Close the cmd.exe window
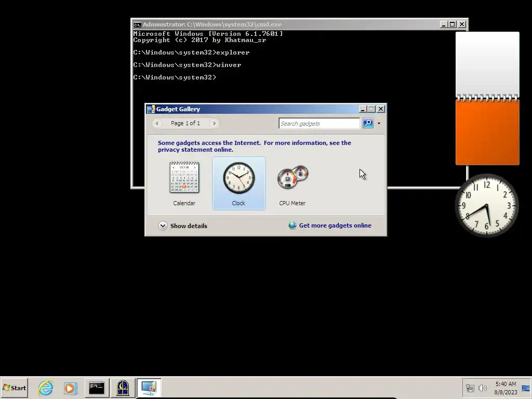This screenshot has width=532, height=399. tap(462, 24)
